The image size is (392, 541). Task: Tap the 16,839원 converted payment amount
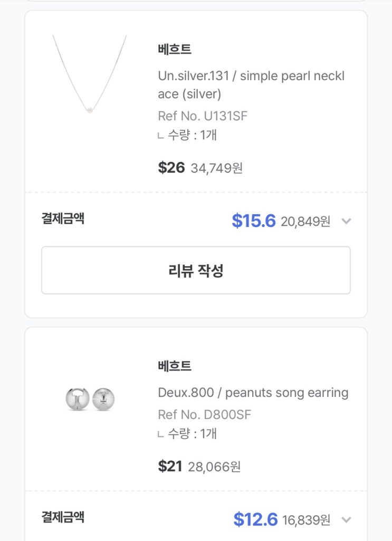tap(306, 520)
